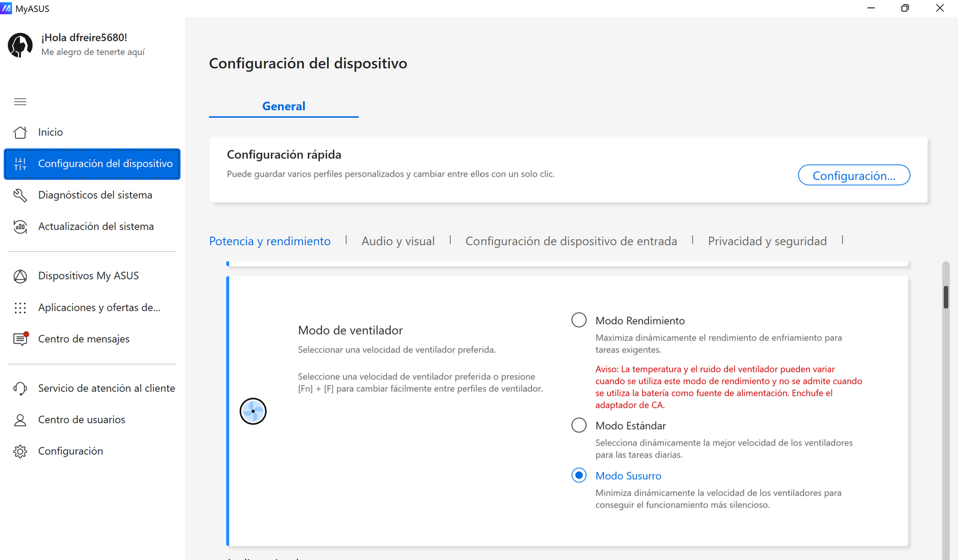
Task: Select Modo Susurro radio button
Action: pyautogui.click(x=579, y=476)
